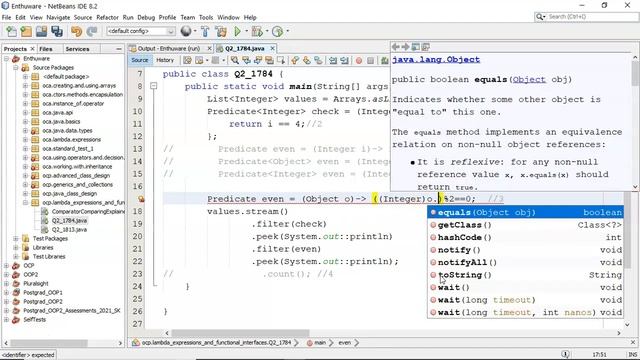Select notifyAll() in the completion list
This screenshot has width=640, height=360.
point(525,262)
